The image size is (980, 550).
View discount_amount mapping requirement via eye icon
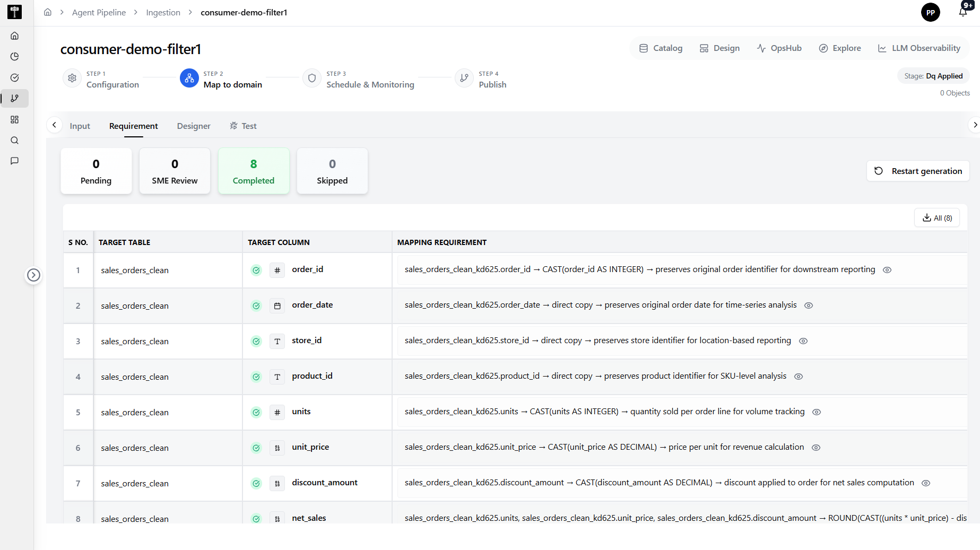pyautogui.click(x=926, y=483)
